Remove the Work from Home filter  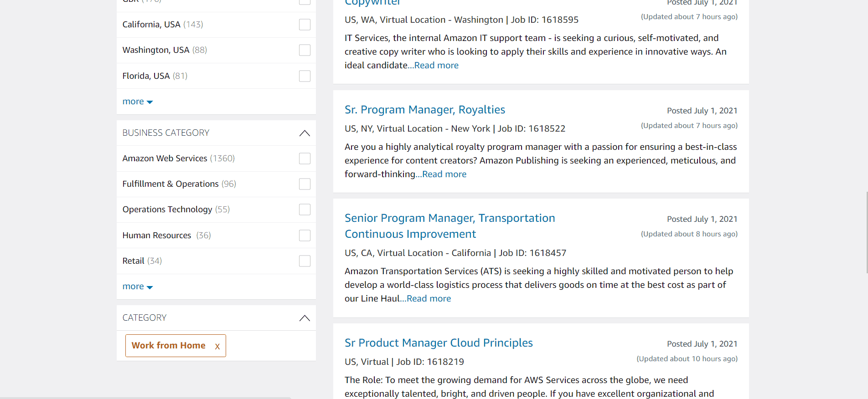(217, 346)
